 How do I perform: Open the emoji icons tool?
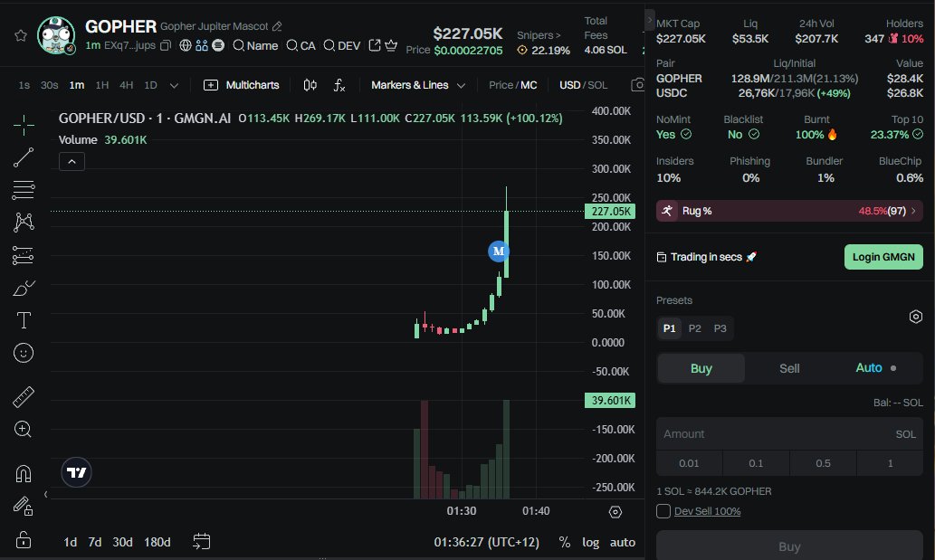(x=24, y=353)
